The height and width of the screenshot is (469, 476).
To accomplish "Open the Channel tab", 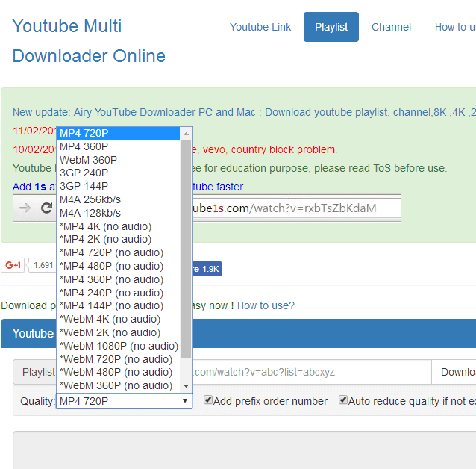I will 391,27.
